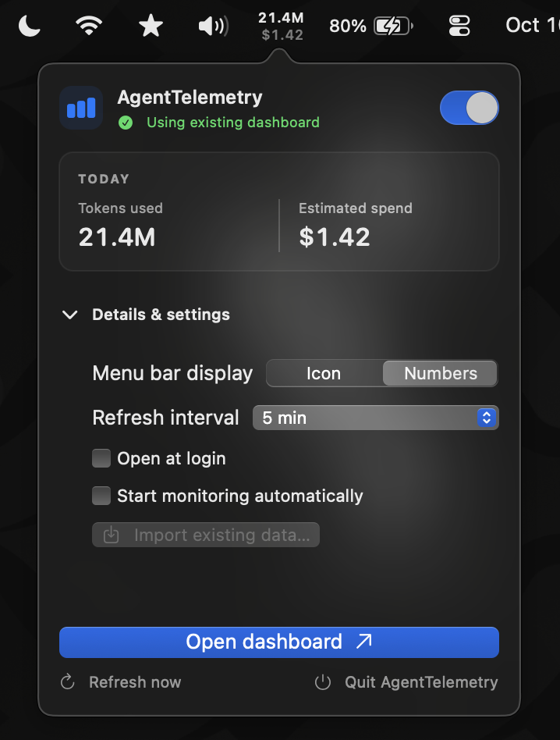Check Start monitoring automatically
The image size is (560, 740).
(x=101, y=496)
